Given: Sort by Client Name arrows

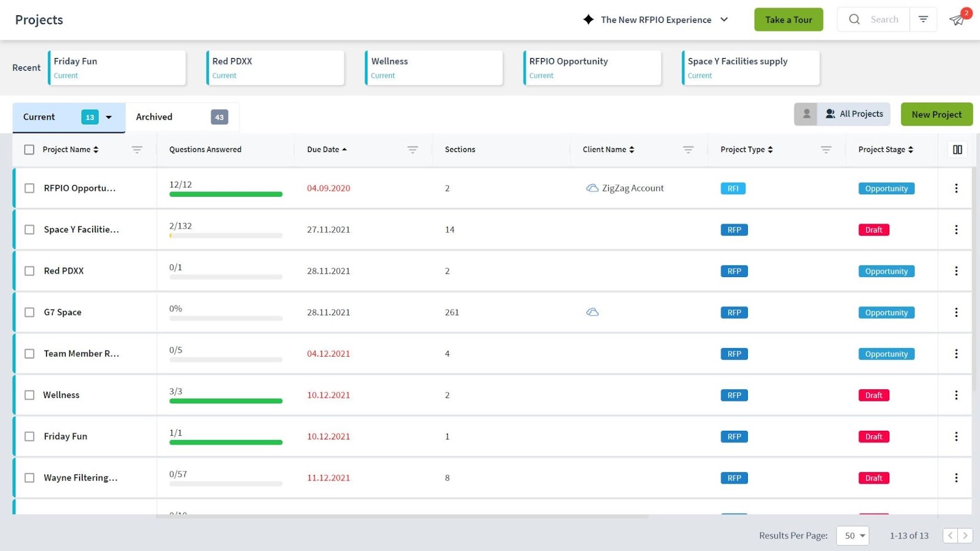Looking at the screenshot, I should click(x=631, y=150).
